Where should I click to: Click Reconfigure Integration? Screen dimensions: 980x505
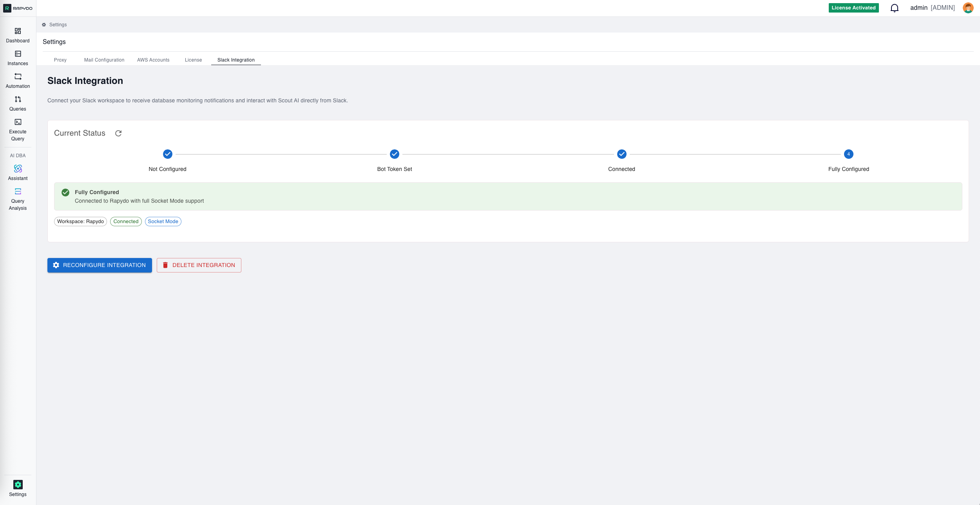100,265
